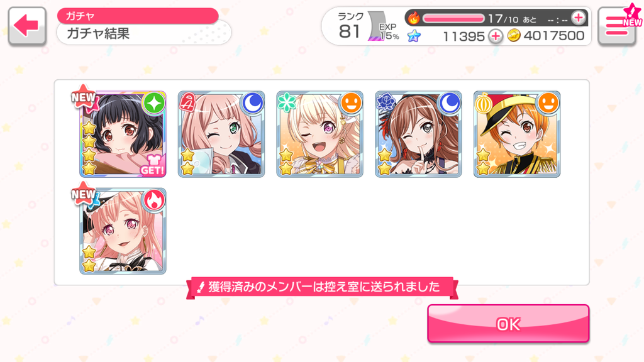Select the green Pure attribute icon on black-haired card

tap(153, 103)
